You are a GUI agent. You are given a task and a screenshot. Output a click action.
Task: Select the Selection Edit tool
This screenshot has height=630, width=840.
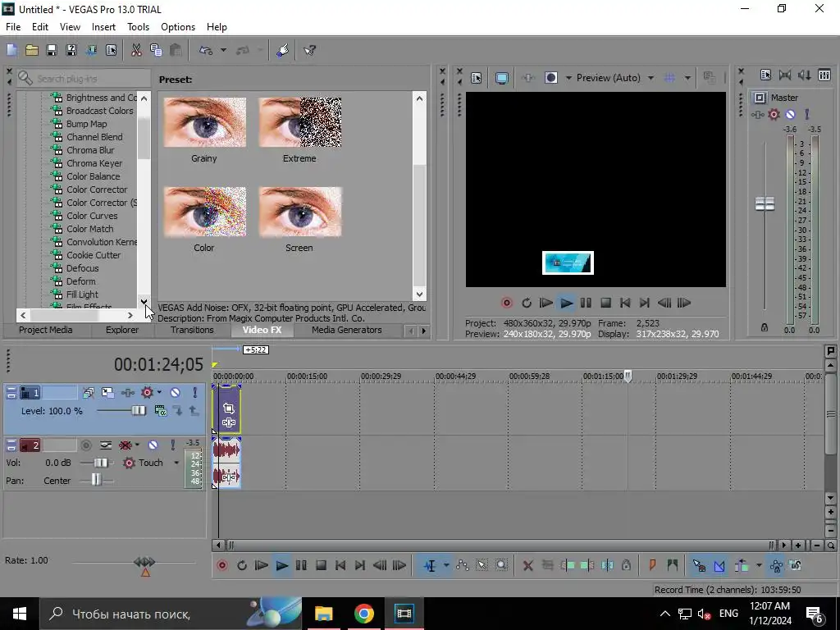482,565
